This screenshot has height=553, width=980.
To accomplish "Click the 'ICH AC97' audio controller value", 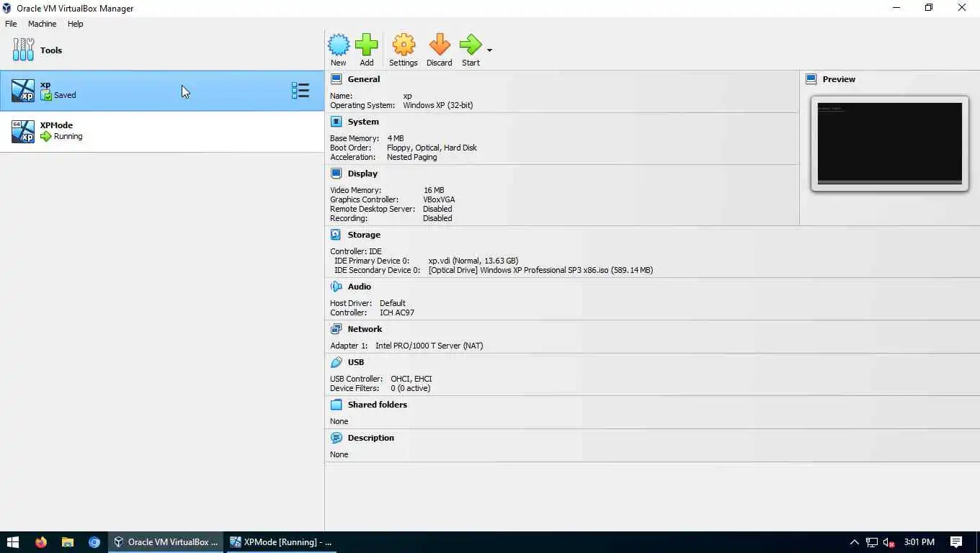I will pyautogui.click(x=397, y=313).
